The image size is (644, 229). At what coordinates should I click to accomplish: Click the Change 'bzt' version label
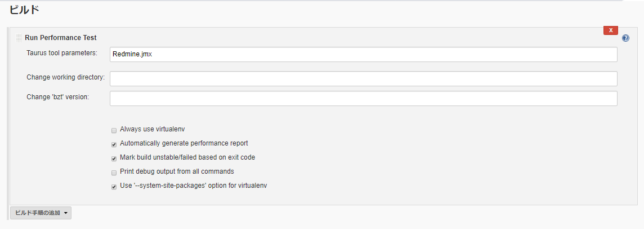[57, 96]
